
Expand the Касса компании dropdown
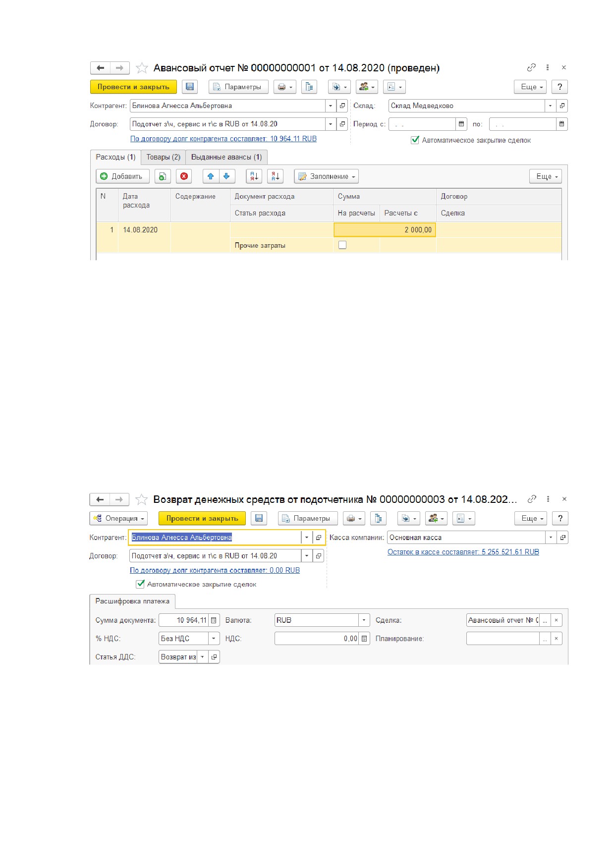coord(551,538)
